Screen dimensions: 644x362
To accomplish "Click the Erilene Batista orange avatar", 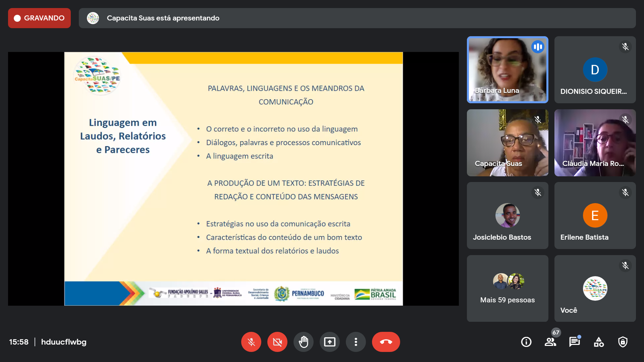I will [595, 216].
